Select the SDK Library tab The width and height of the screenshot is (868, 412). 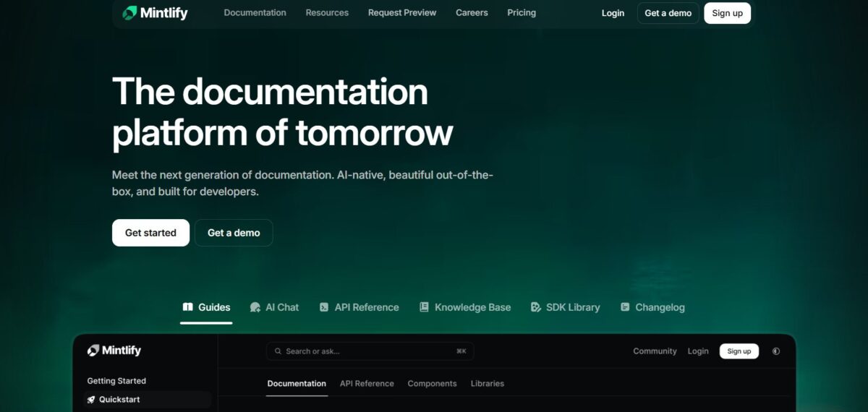coord(565,307)
